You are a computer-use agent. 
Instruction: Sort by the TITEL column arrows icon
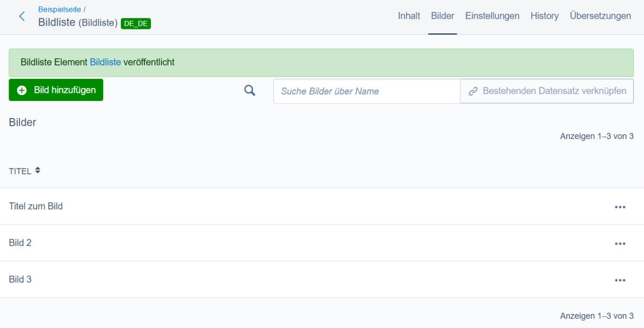(38, 170)
